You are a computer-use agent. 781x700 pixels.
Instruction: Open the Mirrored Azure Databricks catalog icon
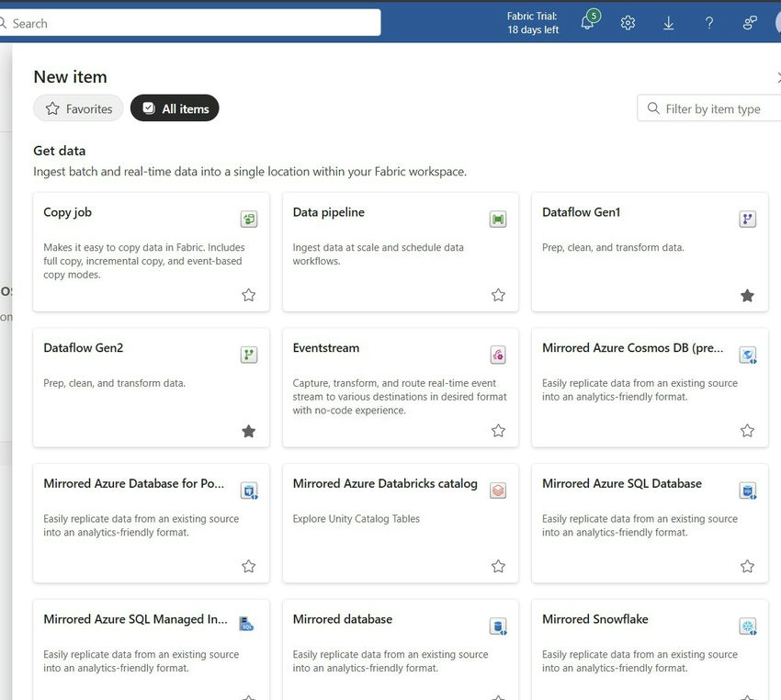click(497, 491)
